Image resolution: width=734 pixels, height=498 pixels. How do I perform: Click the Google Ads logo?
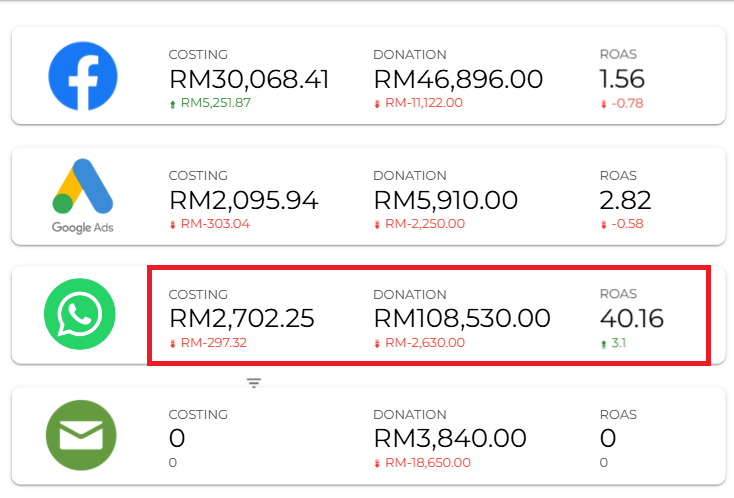(x=83, y=196)
